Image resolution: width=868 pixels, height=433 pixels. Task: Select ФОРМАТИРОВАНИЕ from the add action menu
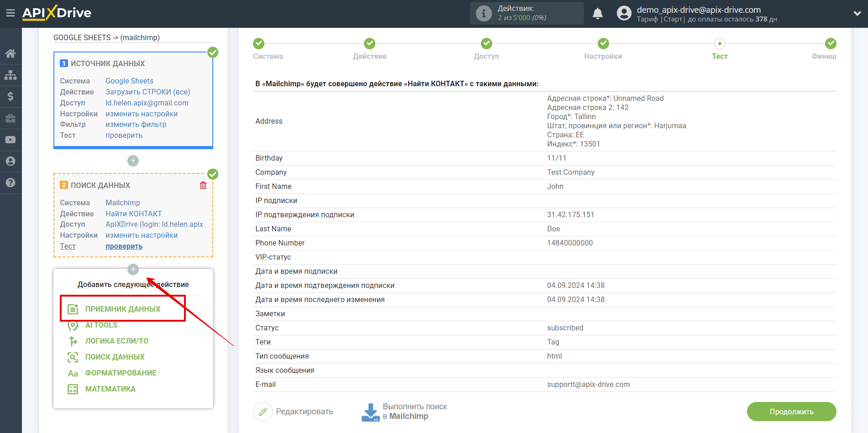(x=121, y=373)
